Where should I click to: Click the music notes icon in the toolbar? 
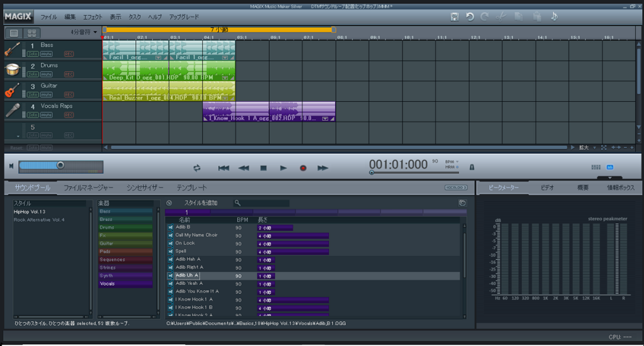point(554,17)
